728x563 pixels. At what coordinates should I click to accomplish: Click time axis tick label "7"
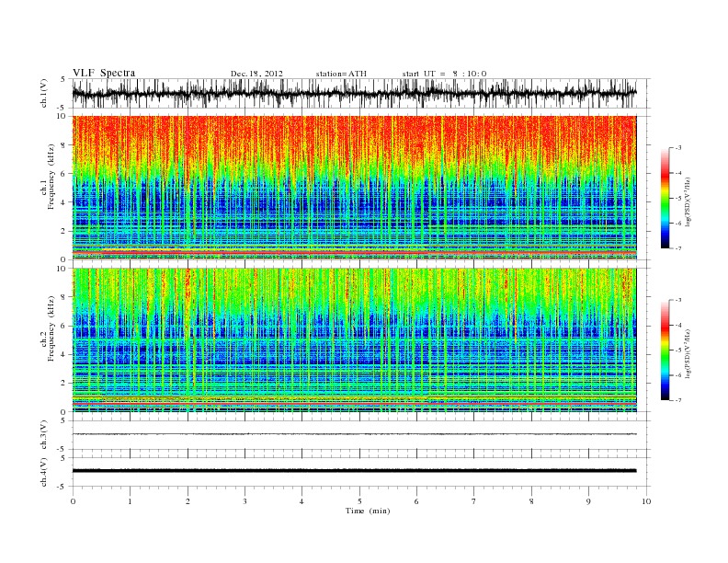pos(474,501)
